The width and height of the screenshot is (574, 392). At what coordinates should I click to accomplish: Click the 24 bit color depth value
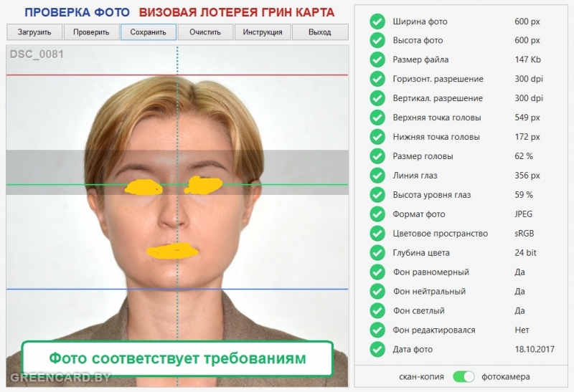tap(525, 253)
